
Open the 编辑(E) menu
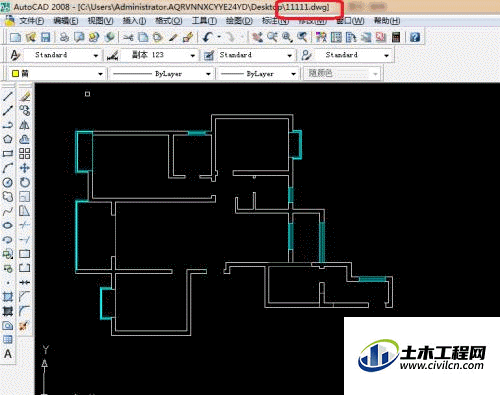click(x=66, y=21)
